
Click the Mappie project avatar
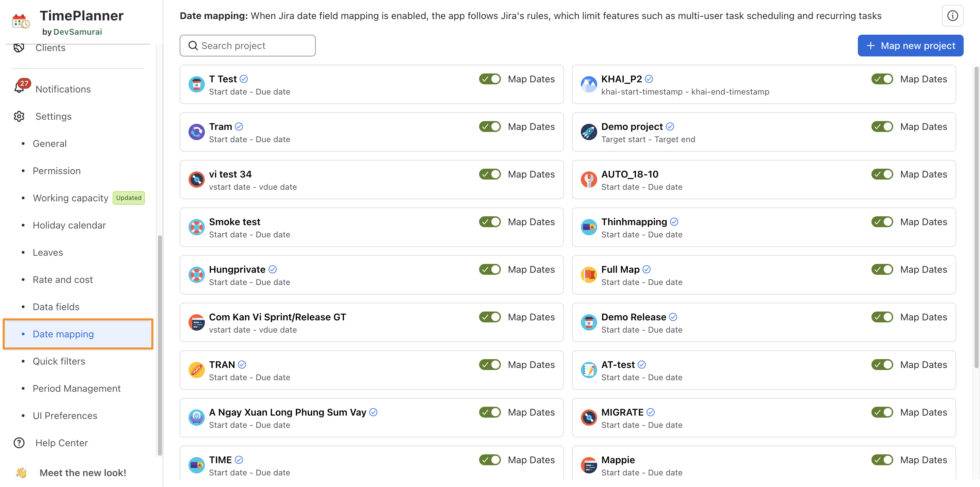(589, 465)
